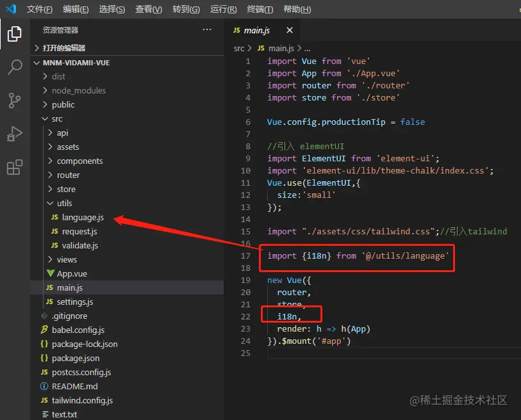Open the Explorer view in activity bar
521x420 pixels.
14,34
